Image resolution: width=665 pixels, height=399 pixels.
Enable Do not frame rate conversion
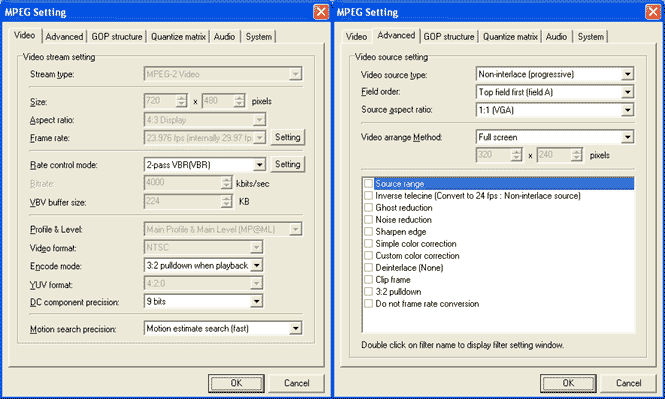[x=368, y=304]
